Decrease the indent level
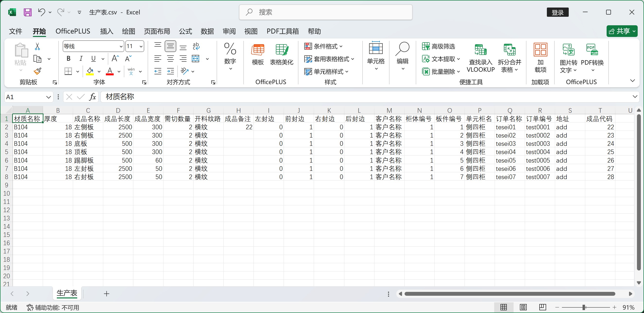The height and width of the screenshot is (313, 644). tap(158, 71)
